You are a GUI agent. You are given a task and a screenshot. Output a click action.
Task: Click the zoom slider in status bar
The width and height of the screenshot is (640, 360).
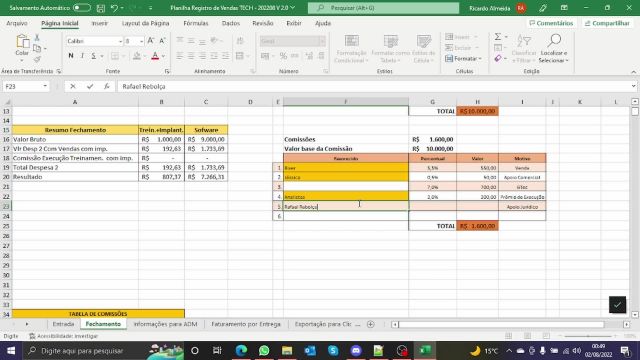pyautogui.click(x=588, y=336)
